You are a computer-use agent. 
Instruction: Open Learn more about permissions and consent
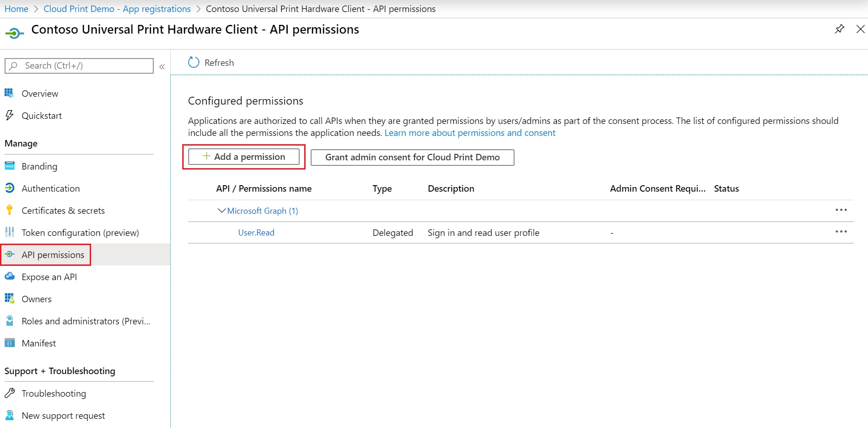tap(470, 133)
